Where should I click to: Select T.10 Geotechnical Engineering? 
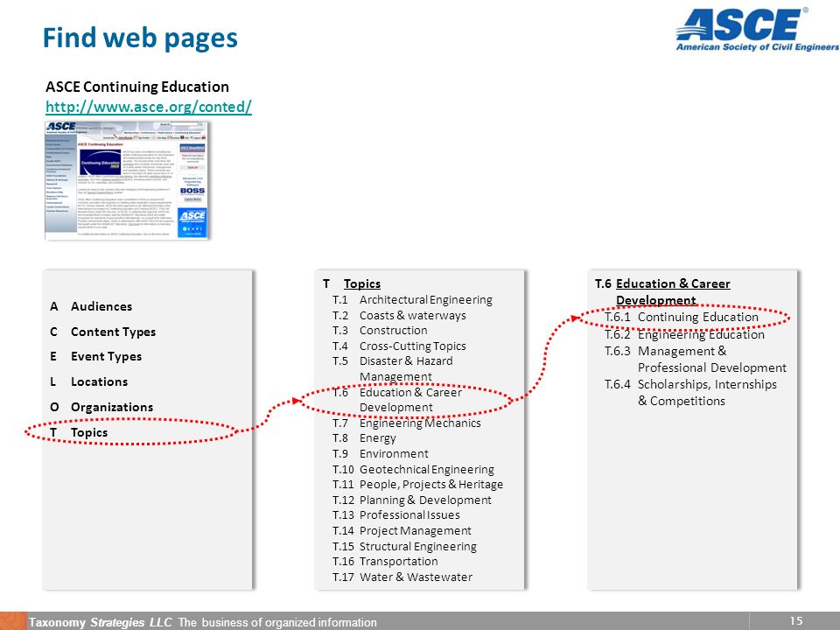[x=413, y=469]
